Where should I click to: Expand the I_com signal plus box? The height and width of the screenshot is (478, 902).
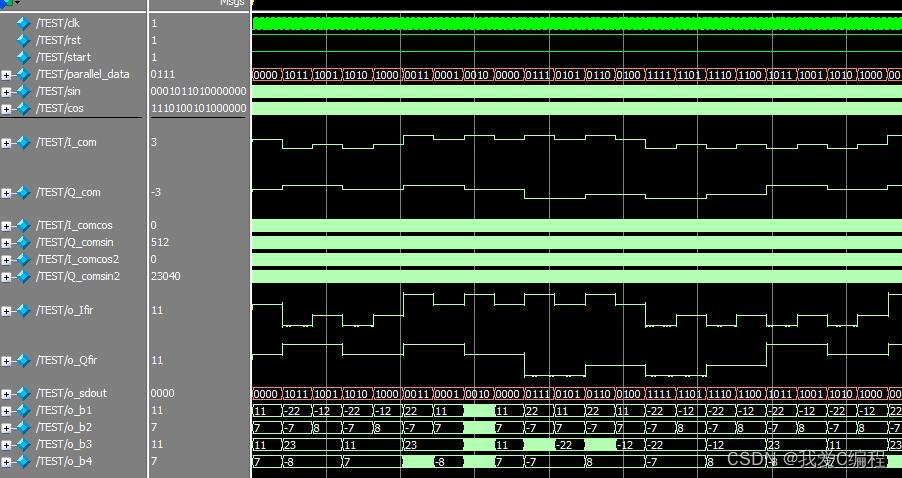tap(6, 143)
